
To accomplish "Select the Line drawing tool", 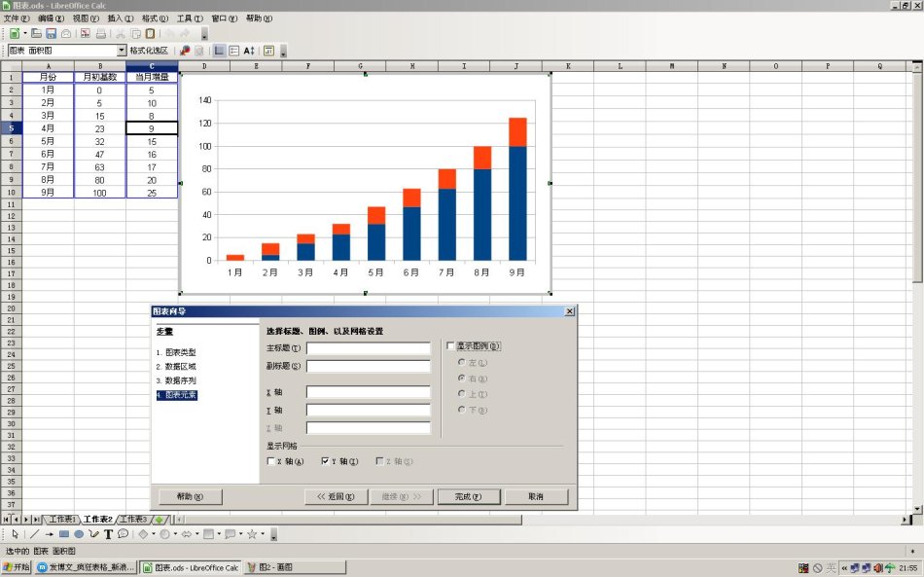I will point(34,534).
